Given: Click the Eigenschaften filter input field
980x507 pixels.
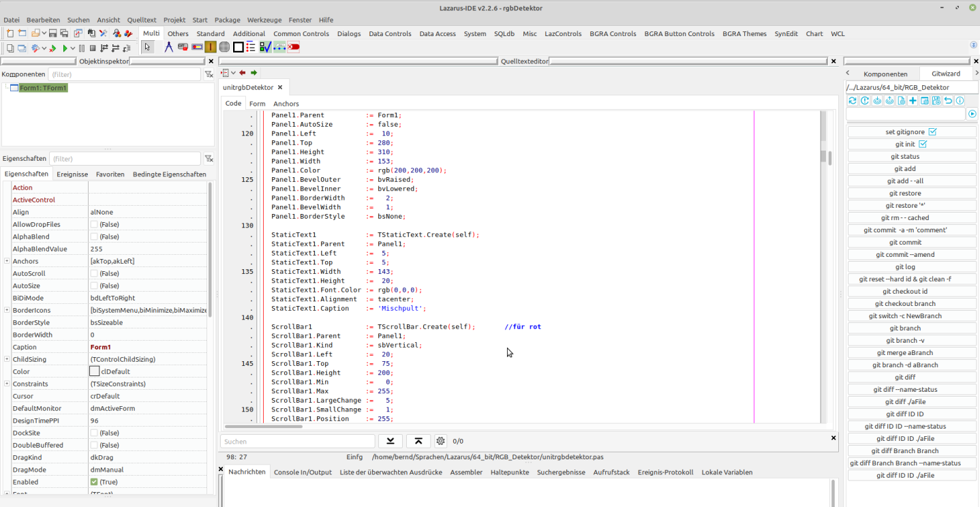Looking at the screenshot, I should (125, 159).
